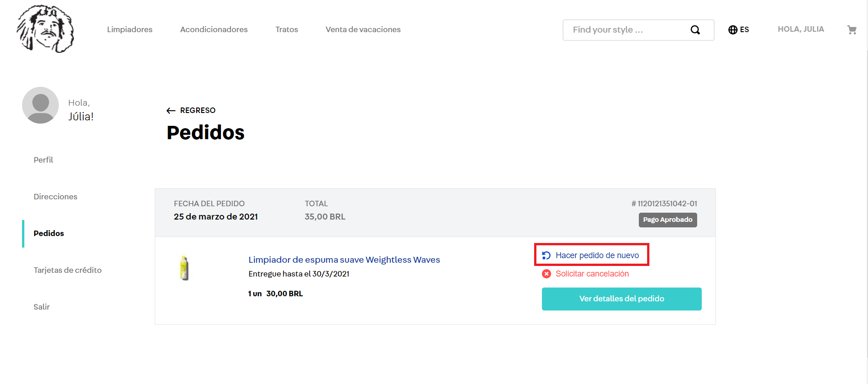The height and width of the screenshot is (384, 868).
Task: Go to Tratos in the navigation
Action: coord(287,29)
